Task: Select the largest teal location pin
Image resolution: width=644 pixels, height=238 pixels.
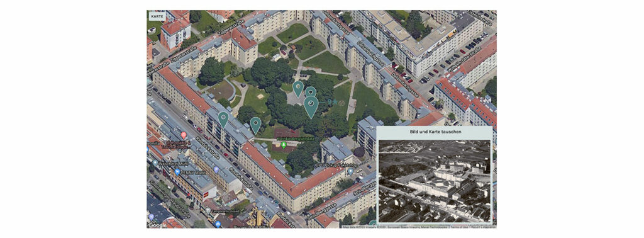Action: click(x=311, y=107)
